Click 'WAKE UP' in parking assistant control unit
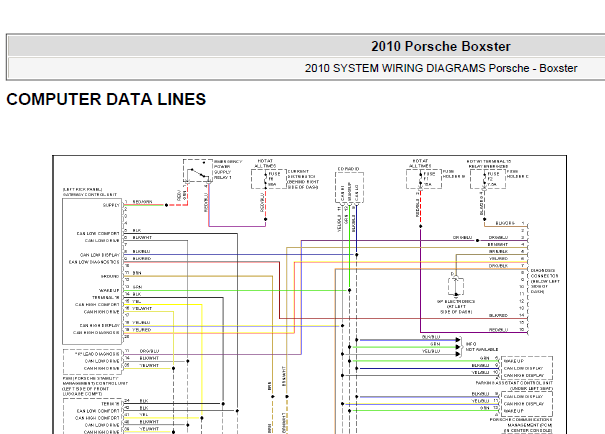This screenshot has width=605, height=434. (514, 361)
